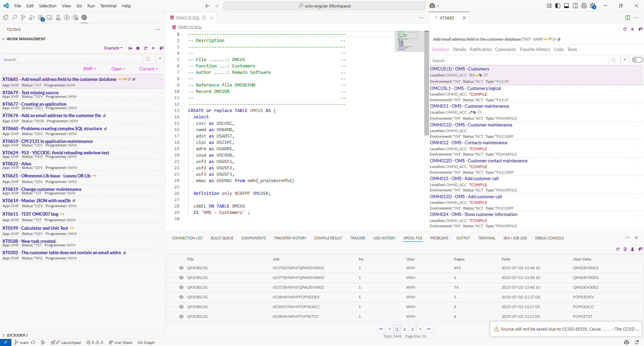Open Work Management settings gear
644x346 pixels.
coord(138,48)
